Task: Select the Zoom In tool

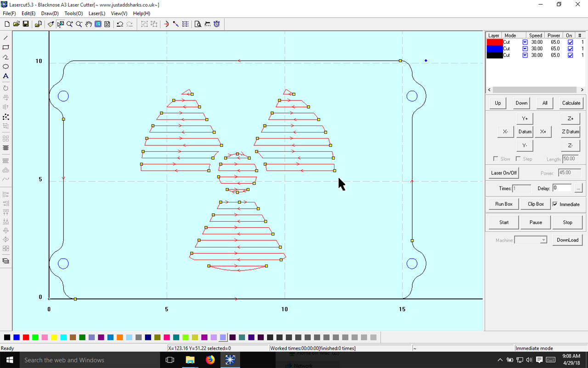Action: (70, 24)
